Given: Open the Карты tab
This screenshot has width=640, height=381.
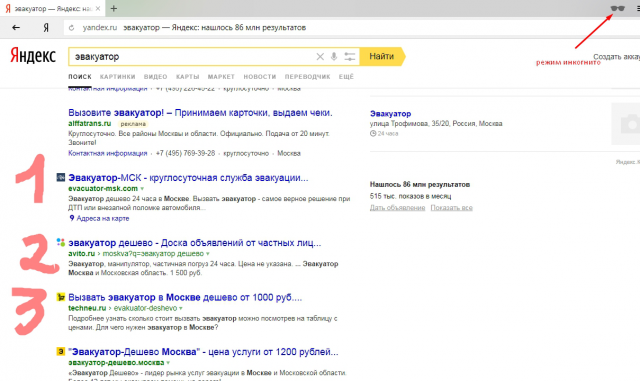Looking at the screenshot, I should click(x=187, y=77).
